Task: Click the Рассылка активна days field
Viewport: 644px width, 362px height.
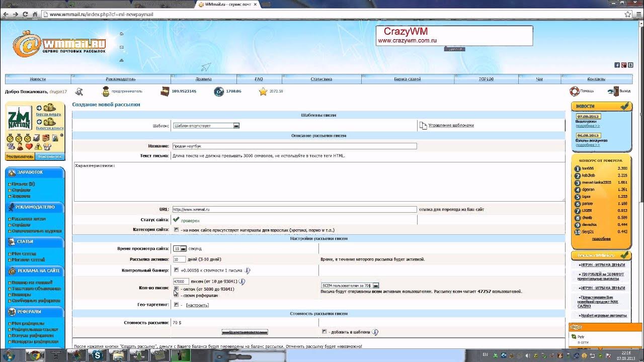Action: (179, 259)
